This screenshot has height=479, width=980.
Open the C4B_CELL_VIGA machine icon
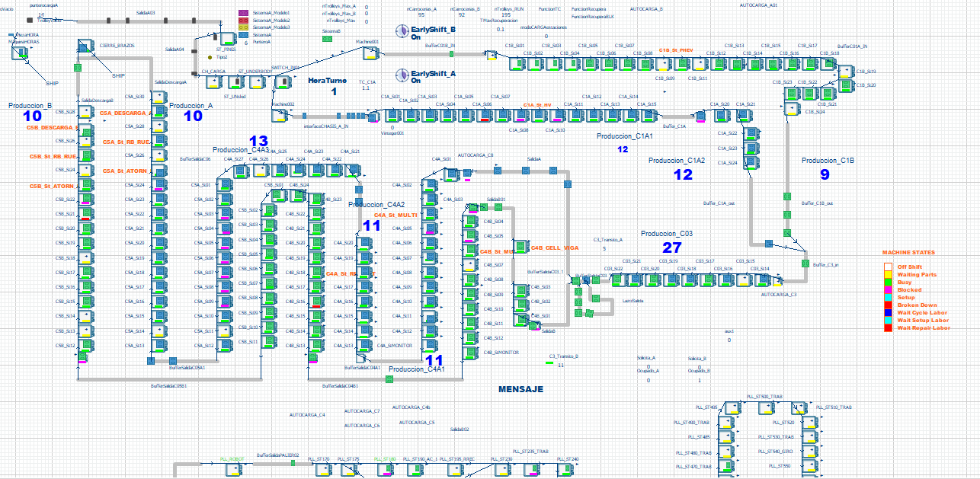pos(520,247)
